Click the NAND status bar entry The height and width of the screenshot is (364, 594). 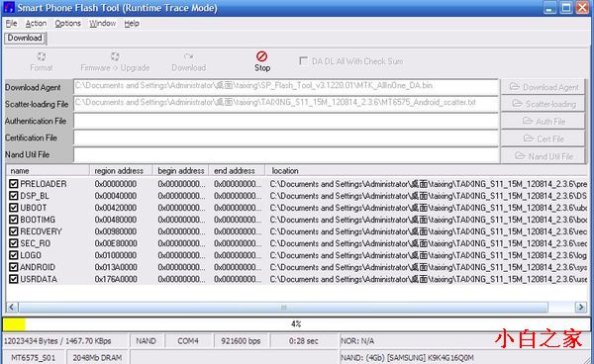point(146,341)
